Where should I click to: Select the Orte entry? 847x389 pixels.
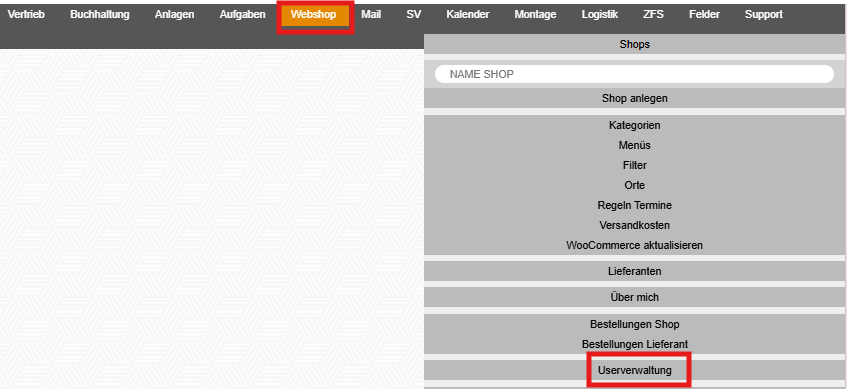tap(635, 185)
